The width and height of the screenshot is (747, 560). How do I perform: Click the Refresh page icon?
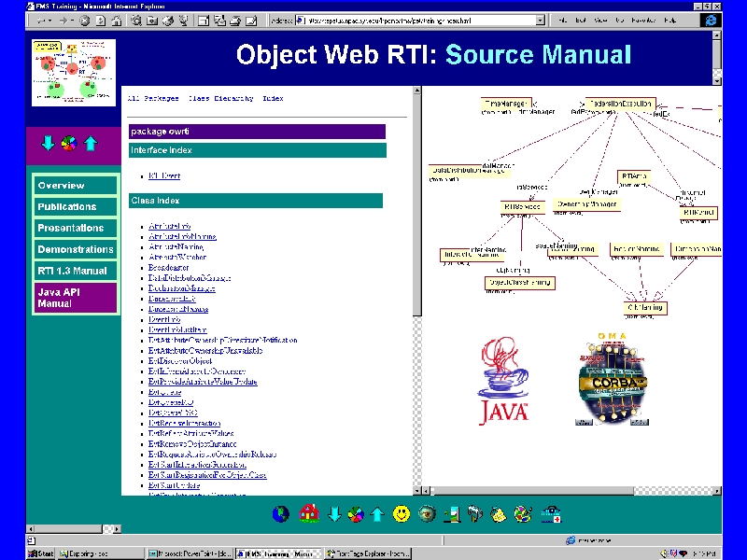click(x=101, y=21)
